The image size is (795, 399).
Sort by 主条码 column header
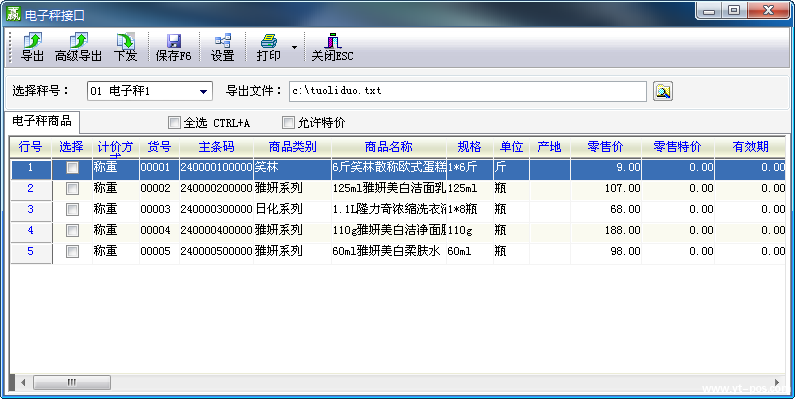pos(216,147)
